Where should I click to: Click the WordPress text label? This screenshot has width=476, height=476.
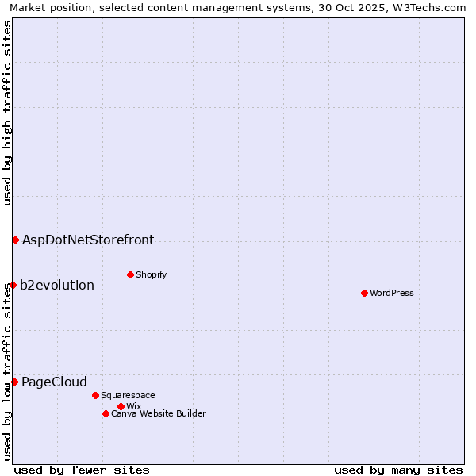(x=392, y=293)
